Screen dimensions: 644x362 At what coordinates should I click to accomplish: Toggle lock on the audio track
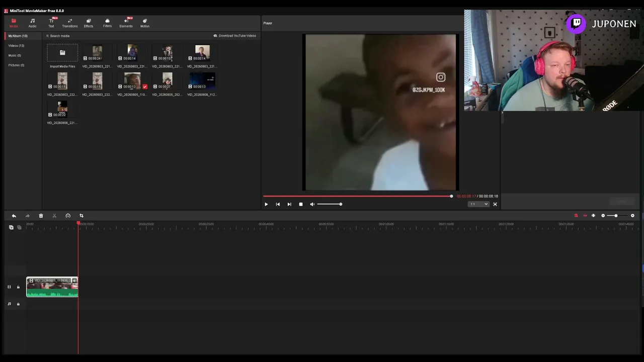(18, 304)
